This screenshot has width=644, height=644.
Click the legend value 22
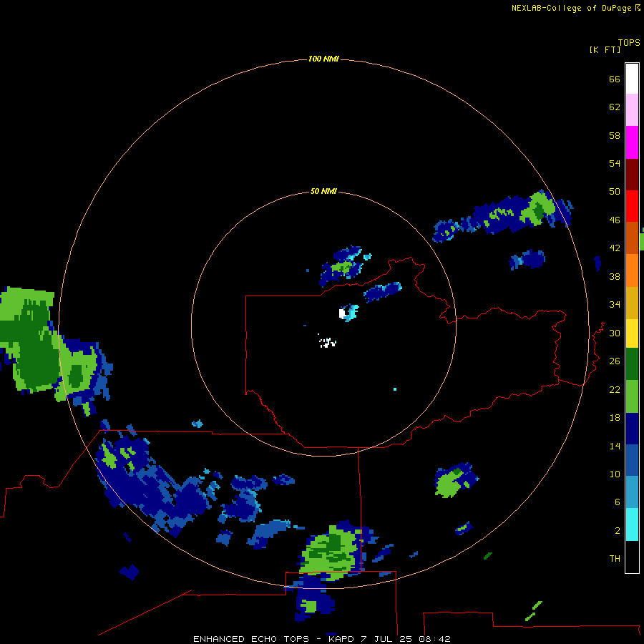tap(615, 390)
